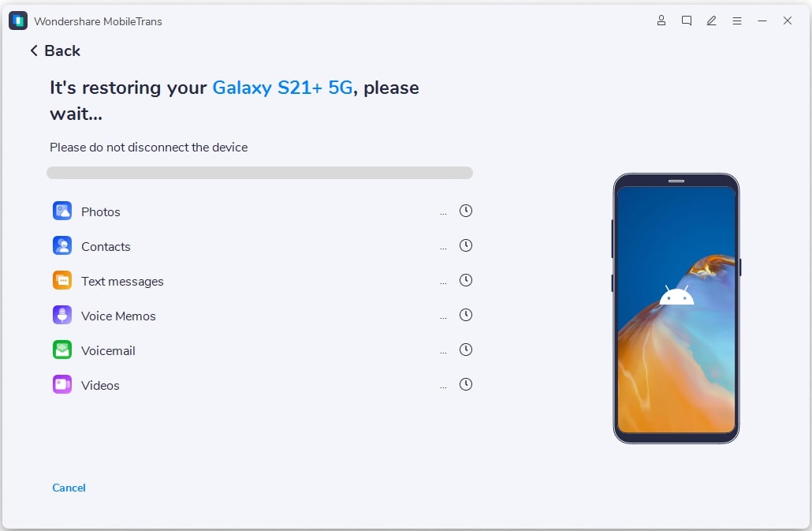Click the pending clock icon for Photos

click(466, 211)
